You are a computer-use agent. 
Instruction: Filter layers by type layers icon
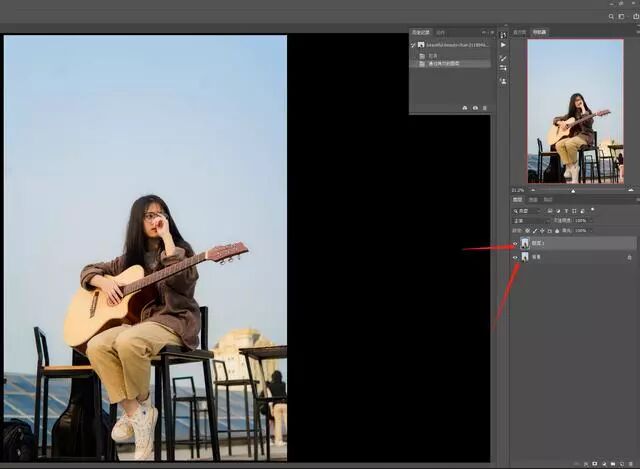point(566,211)
